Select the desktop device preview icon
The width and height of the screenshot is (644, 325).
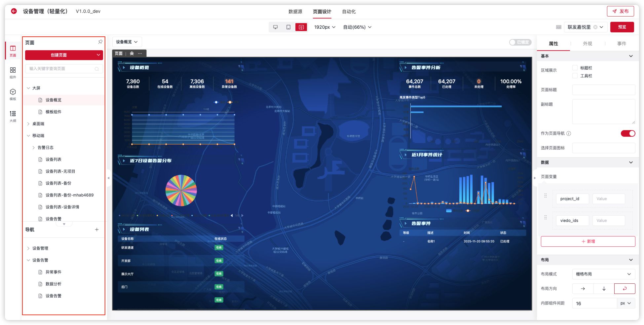(275, 27)
